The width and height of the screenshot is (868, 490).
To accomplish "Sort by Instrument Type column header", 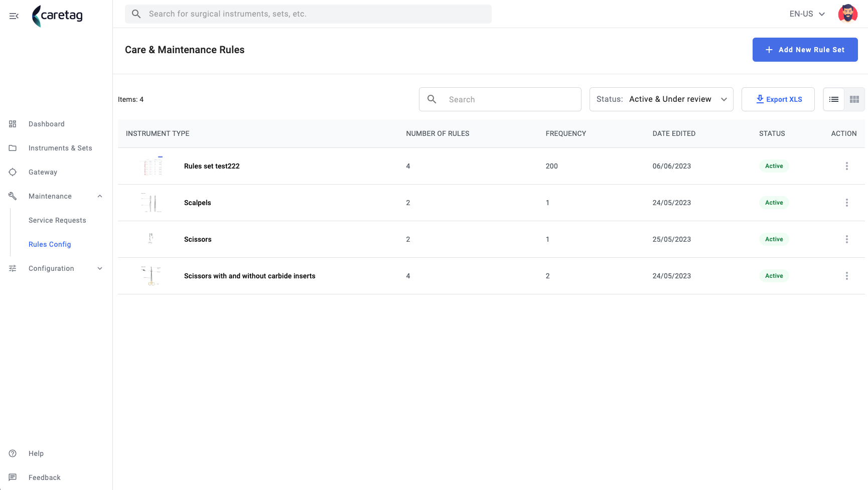I will [158, 133].
